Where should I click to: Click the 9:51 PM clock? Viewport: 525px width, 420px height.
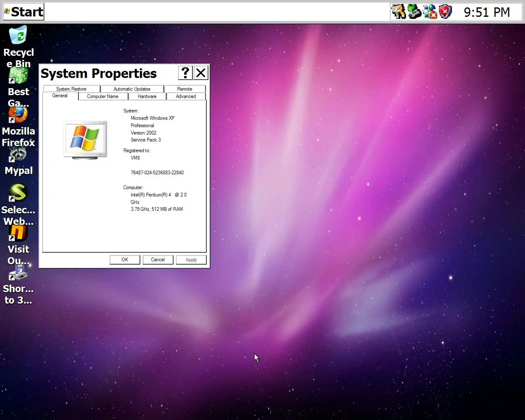(x=487, y=12)
